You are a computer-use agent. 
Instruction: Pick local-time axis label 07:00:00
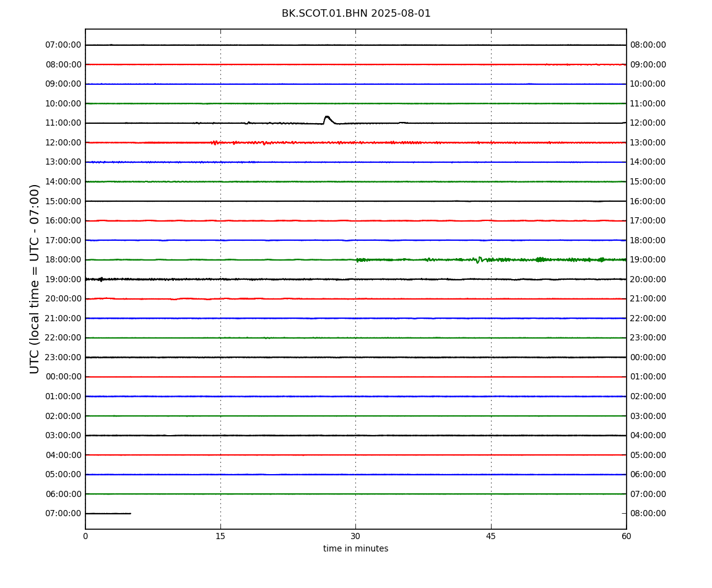point(648,494)
